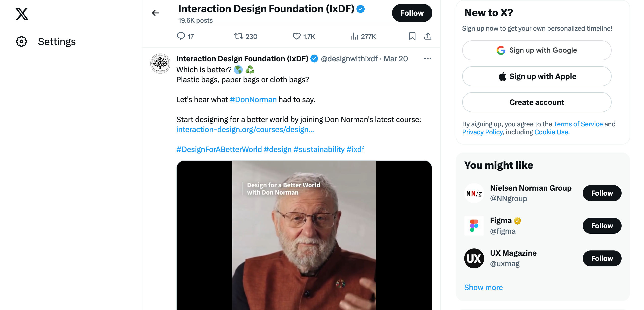The height and width of the screenshot is (310, 644).
Task: Open the Terms of Service link
Action: 578,124
